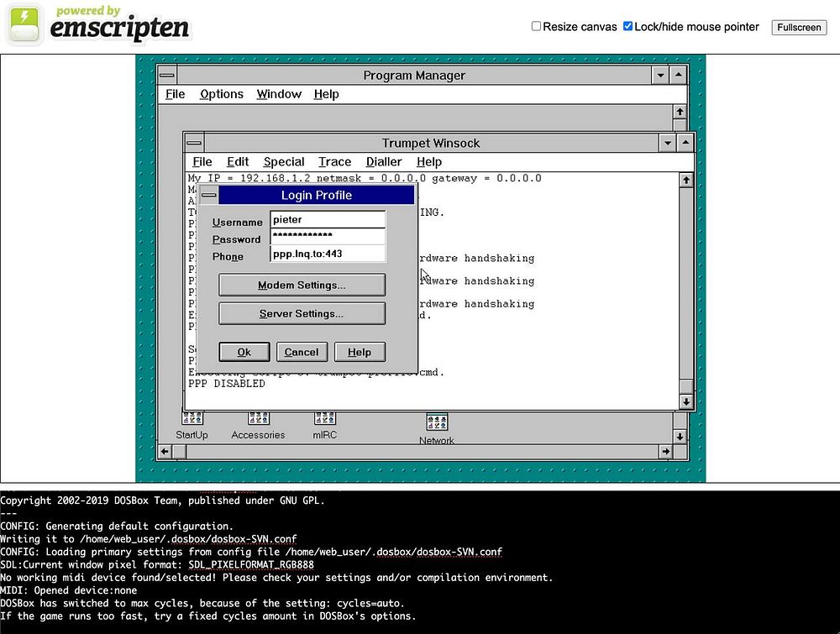Click the 'My IP = 192.168.1.2' log line
840x634 pixels.
tap(365, 178)
